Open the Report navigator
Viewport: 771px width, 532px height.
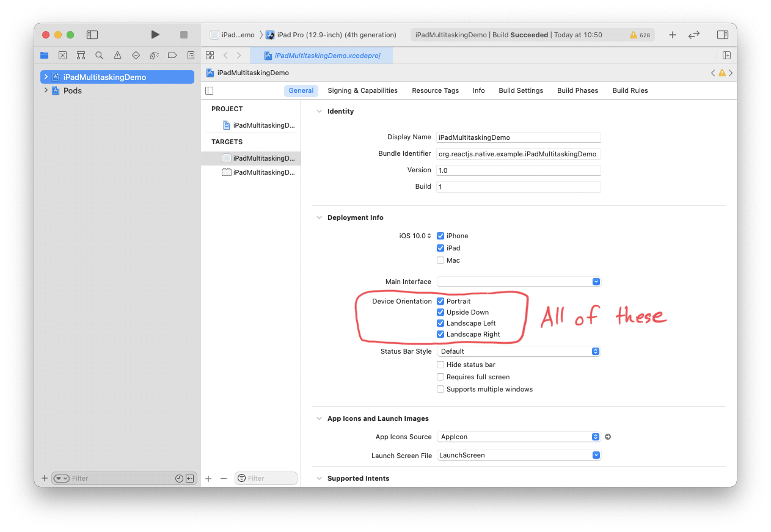coord(191,55)
